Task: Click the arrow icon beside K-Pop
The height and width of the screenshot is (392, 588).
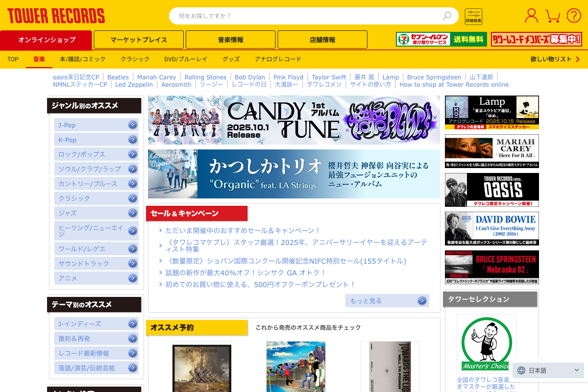Action: (132, 140)
